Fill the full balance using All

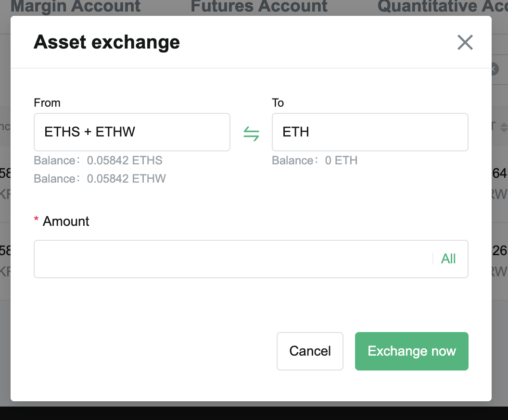[448, 259]
